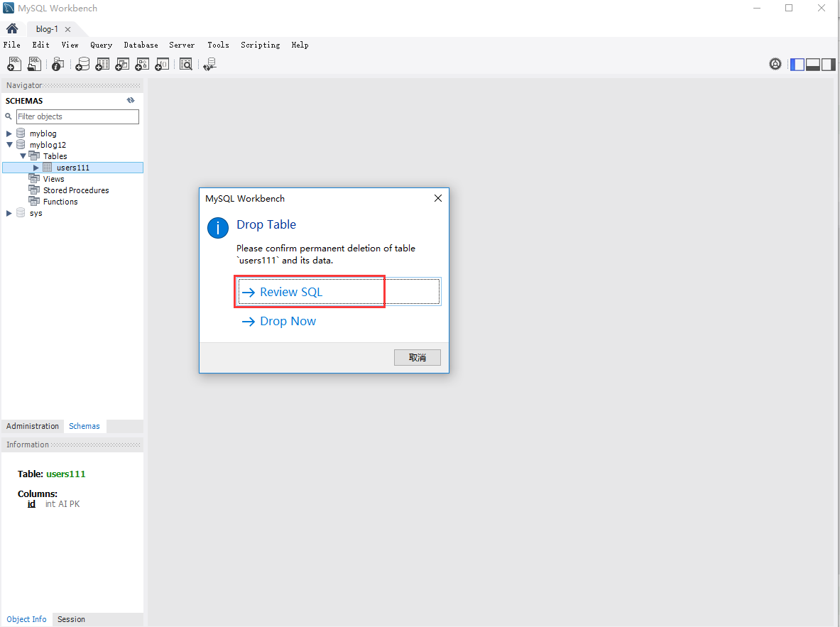Select the Functions tree item
The image size is (840, 627).
(x=60, y=202)
